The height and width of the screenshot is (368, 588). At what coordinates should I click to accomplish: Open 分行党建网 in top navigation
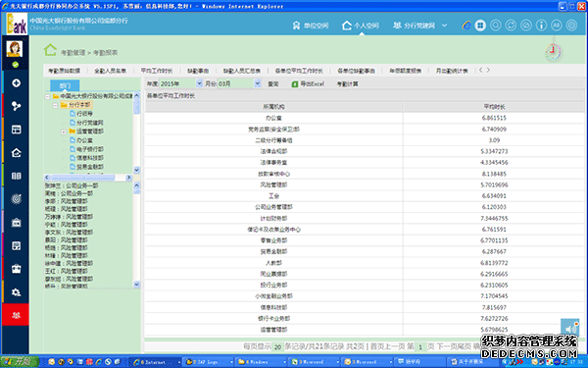[414, 26]
